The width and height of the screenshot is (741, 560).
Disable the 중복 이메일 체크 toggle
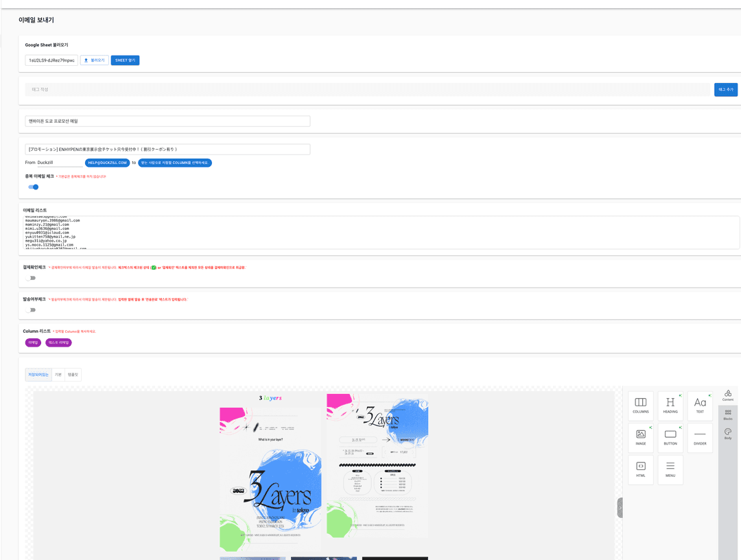click(x=33, y=187)
